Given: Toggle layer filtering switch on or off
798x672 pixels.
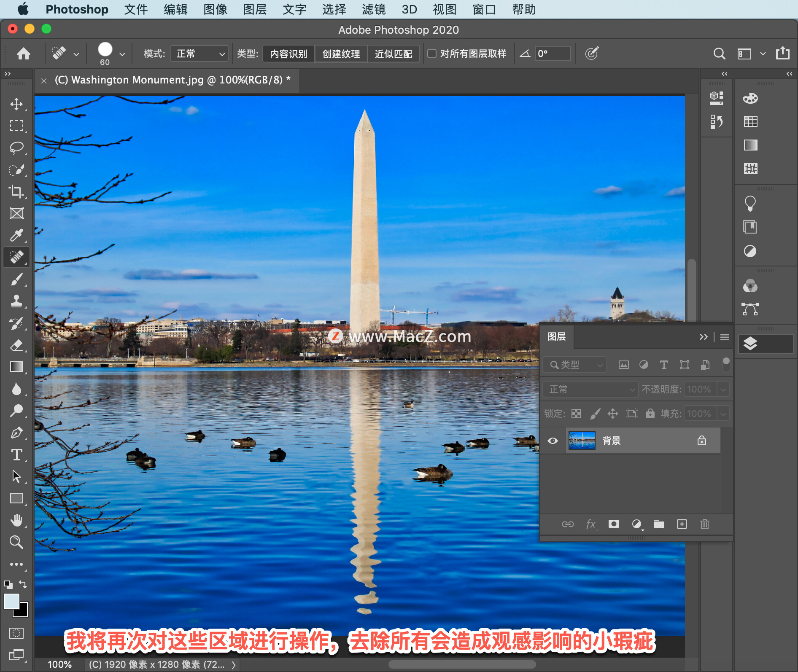Looking at the screenshot, I should (726, 364).
